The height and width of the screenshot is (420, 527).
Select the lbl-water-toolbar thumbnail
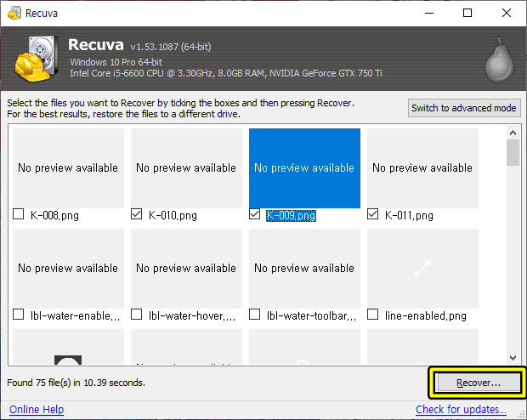(304, 269)
